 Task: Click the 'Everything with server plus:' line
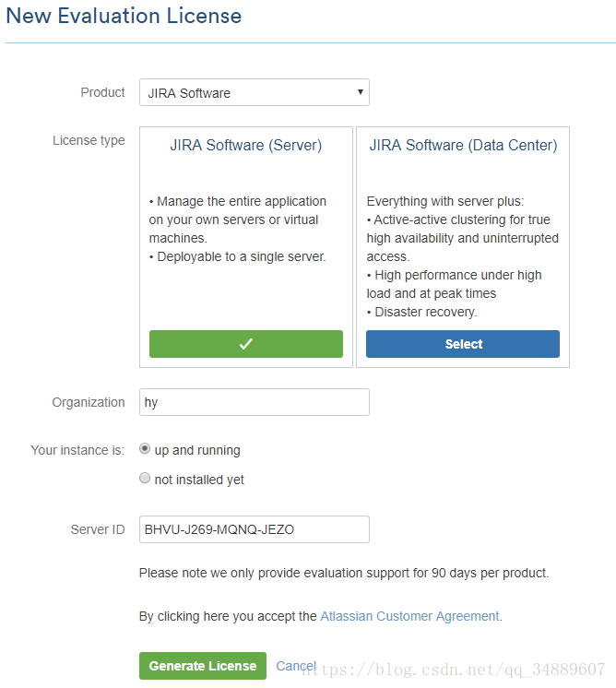[x=445, y=201]
